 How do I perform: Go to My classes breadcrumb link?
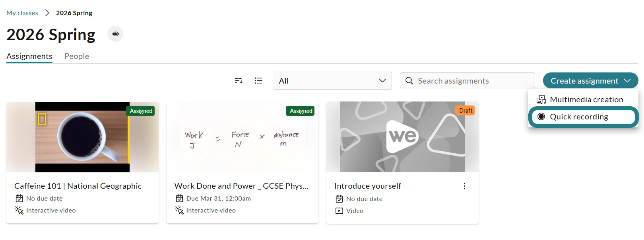[x=22, y=13]
